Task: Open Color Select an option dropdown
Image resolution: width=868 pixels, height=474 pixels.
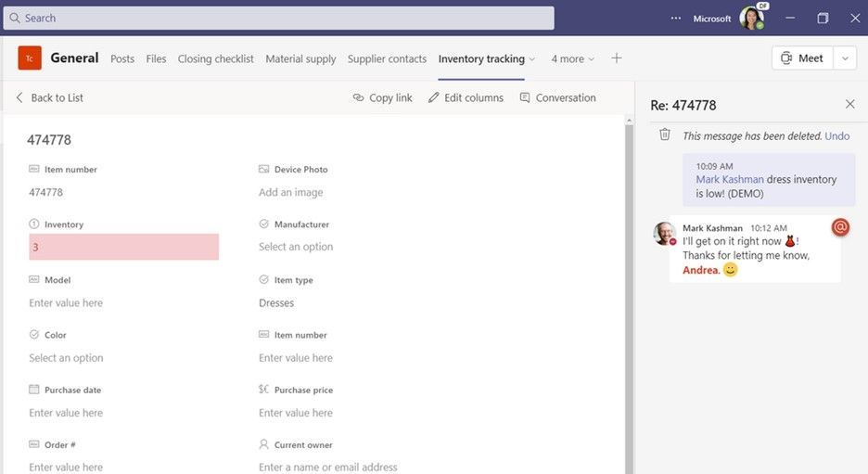Action: [66, 358]
